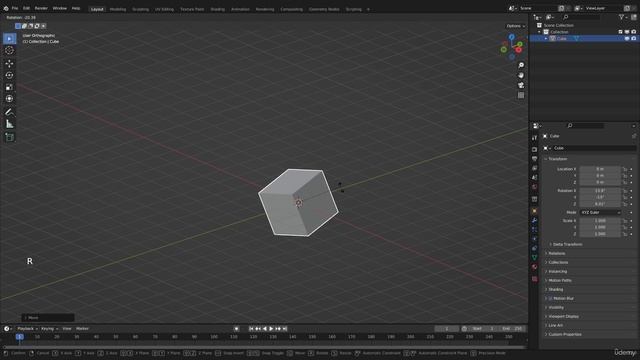The width and height of the screenshot is (640, 360).
Task: Expand the Motion Paths panel
Action: tap(560, 280)
